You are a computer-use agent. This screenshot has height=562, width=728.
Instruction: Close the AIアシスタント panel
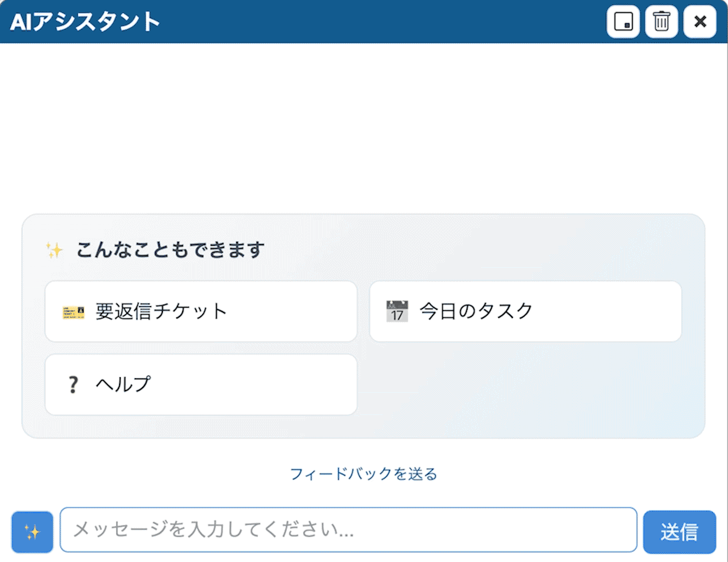pyautogui.click(x=699, y=22)
